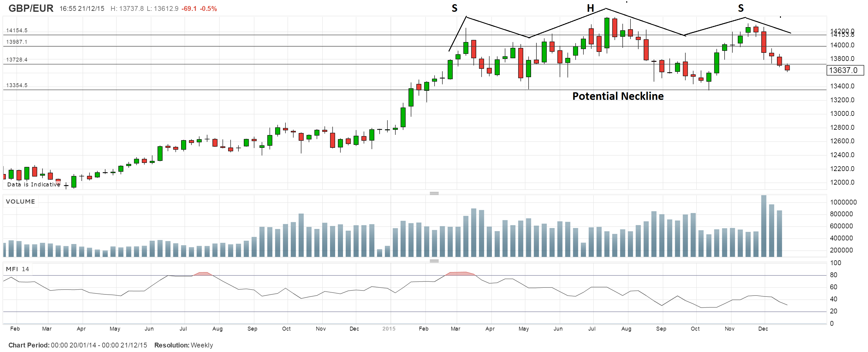Click the Resolution: Weekly text
Image resolution: width=868 pixels, height=352 pixels.
pos(183,345)
